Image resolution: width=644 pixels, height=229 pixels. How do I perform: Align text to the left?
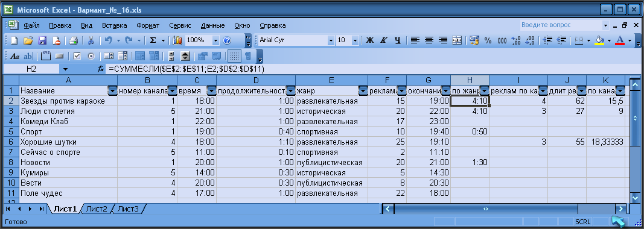[x=415, y=40]
